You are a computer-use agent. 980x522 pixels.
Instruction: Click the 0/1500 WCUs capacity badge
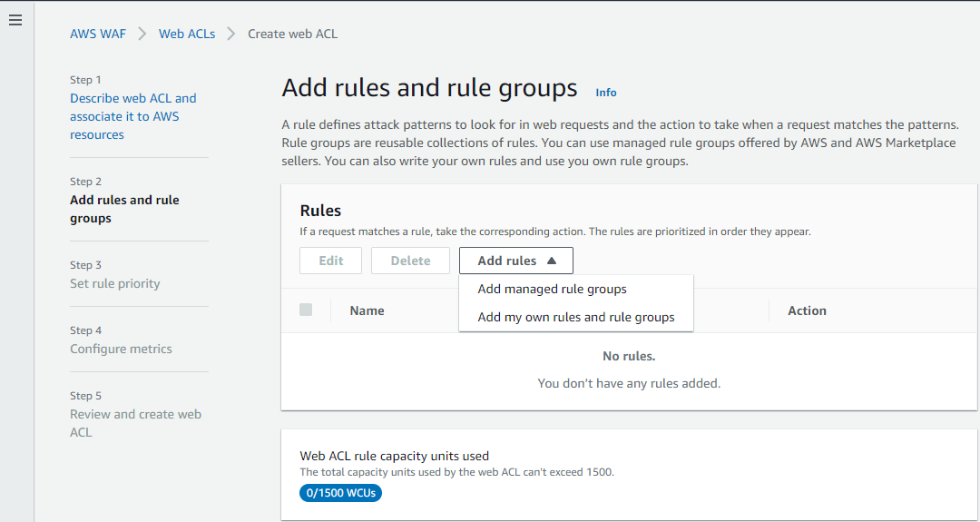(x=340, y=493)
